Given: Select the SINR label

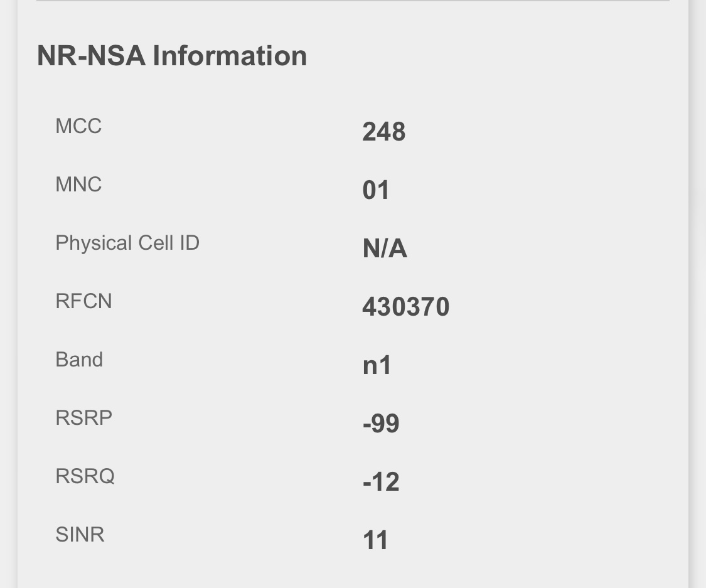Looking at the screenshot, I should click(x=80, y=535).
